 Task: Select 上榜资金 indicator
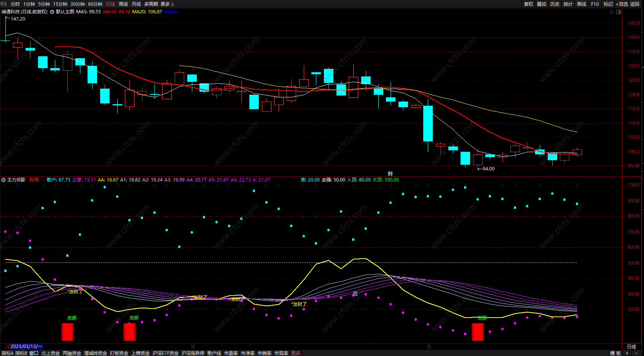coord(140,353)
